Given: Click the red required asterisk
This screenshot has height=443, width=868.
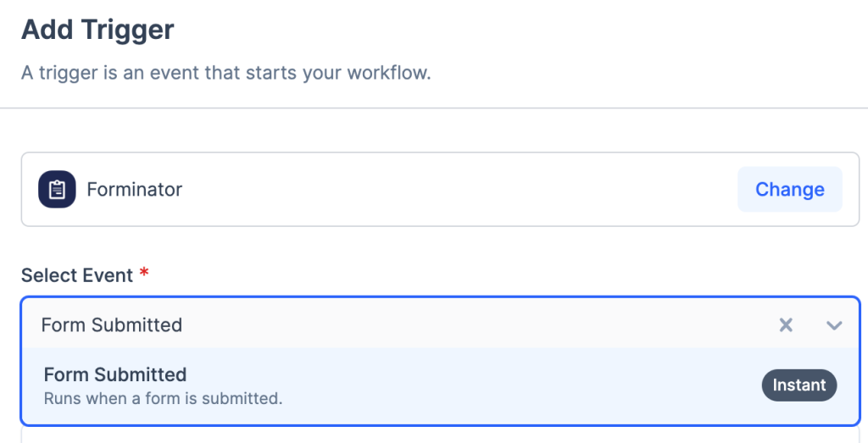Looking at the screenshot, I should [x=144, y=274].
